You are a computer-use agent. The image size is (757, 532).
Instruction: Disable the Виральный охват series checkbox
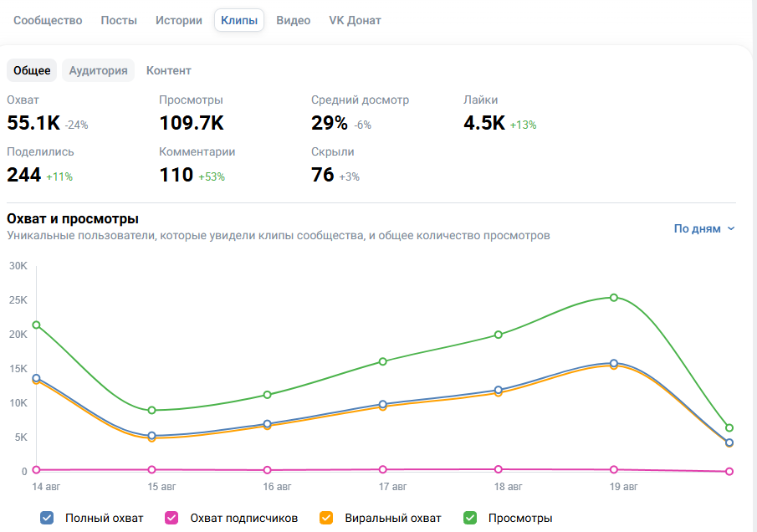[x=326, y=518]
